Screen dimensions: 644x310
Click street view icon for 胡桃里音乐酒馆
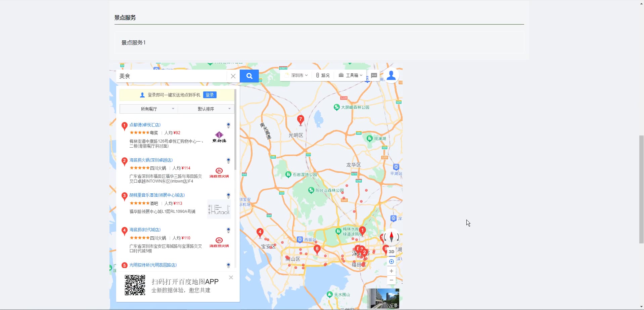pos(228,196)
